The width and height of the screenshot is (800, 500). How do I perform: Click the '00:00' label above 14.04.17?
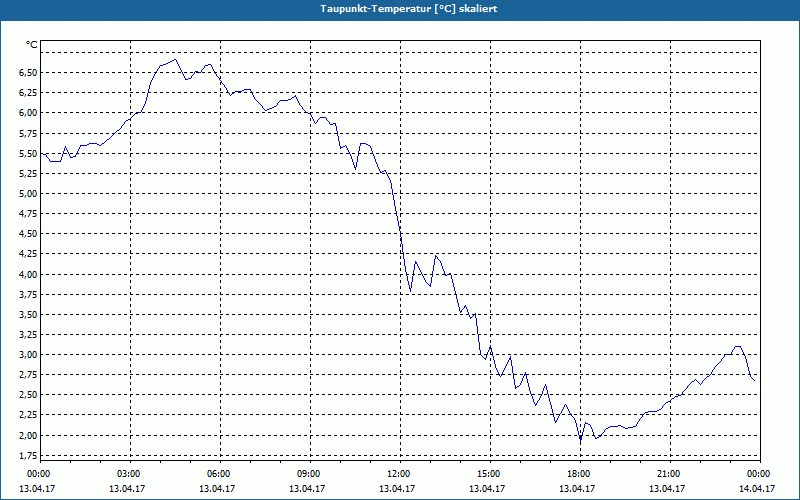(x=758, y=474)
